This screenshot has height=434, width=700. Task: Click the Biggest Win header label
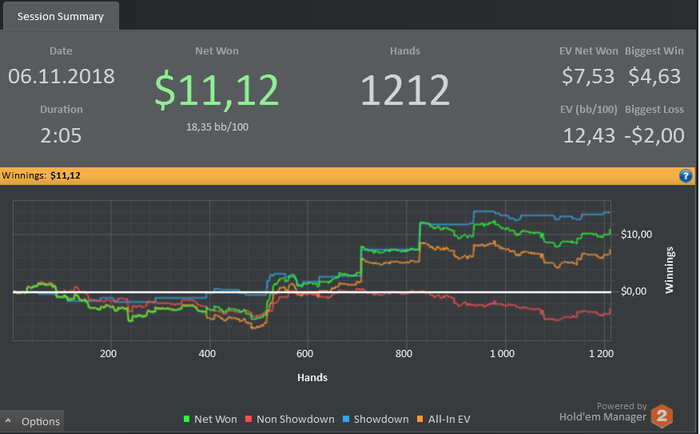pyautogui.click(x=654, y=51)
